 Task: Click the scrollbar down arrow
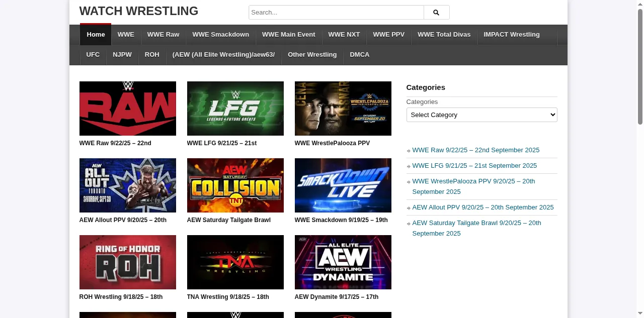(x=640, y=314)
